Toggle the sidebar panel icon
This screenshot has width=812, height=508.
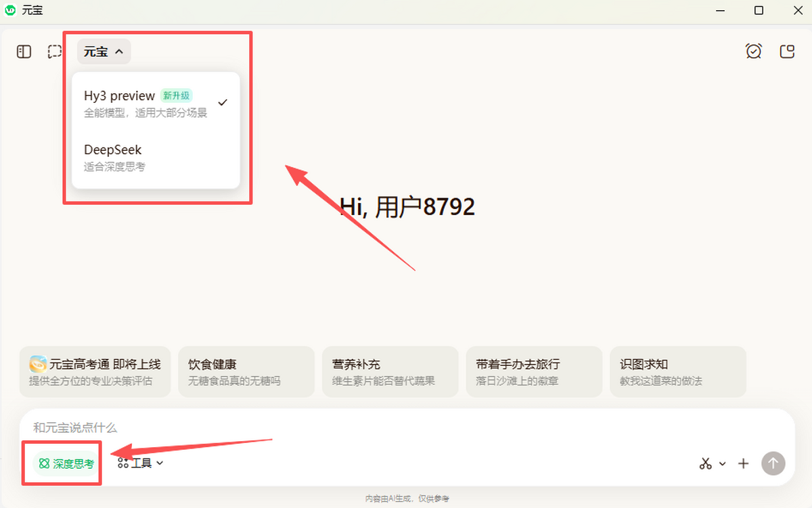tap(24, 51)
